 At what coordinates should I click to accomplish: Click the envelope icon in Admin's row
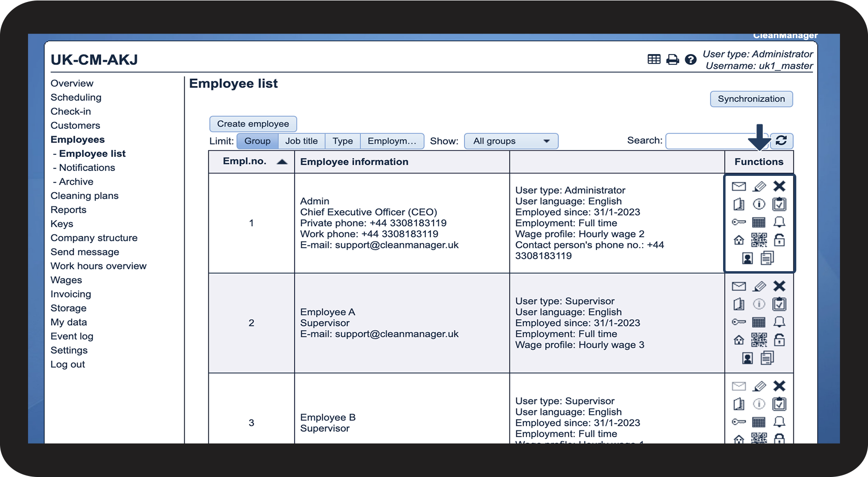[x=738, y=186]
